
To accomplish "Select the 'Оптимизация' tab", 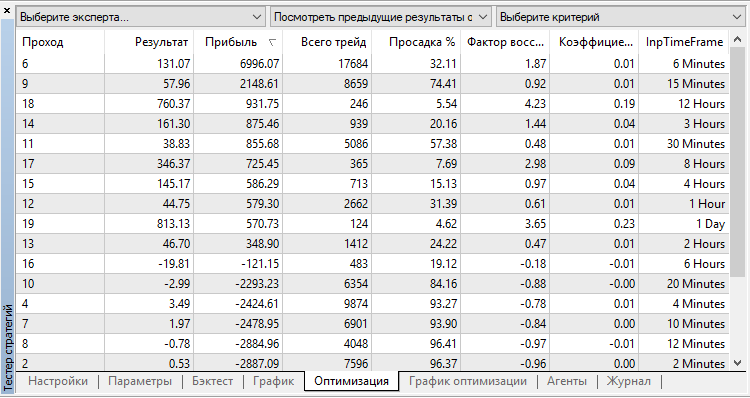I will coord(352,381).
